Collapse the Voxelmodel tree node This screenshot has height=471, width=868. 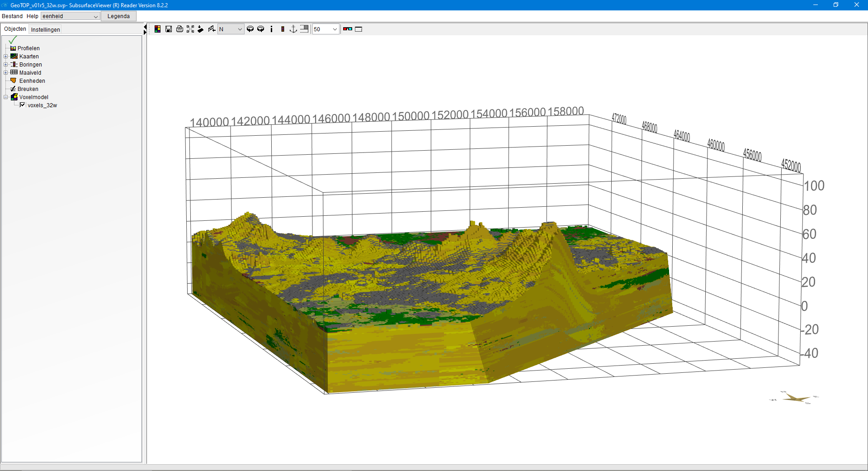point(6,97)
